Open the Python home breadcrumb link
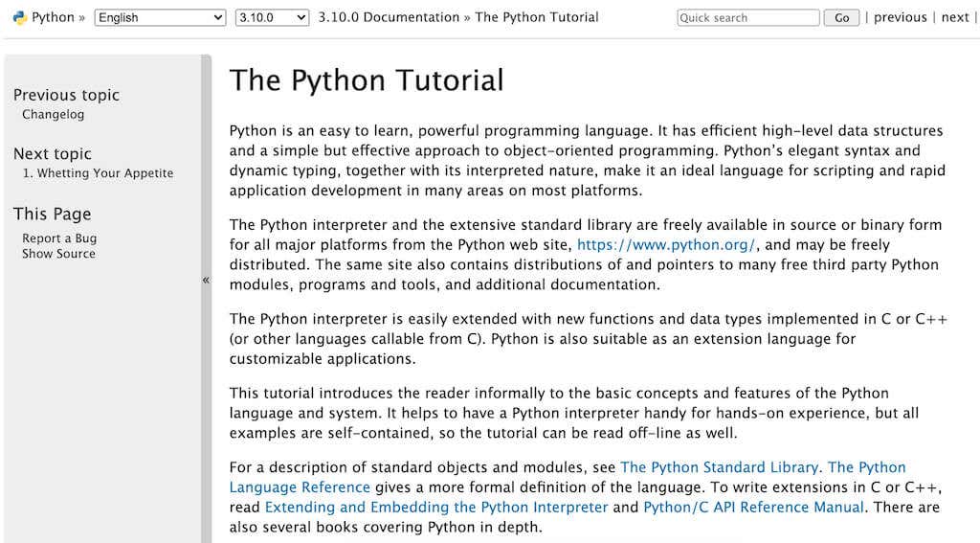 point(53,17)
